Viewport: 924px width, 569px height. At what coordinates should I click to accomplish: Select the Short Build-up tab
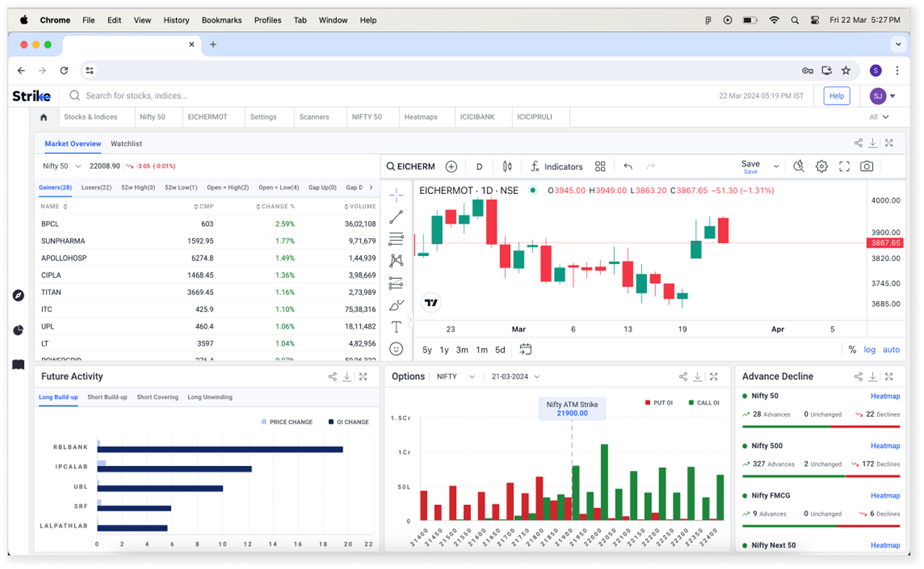click(107, 397)
